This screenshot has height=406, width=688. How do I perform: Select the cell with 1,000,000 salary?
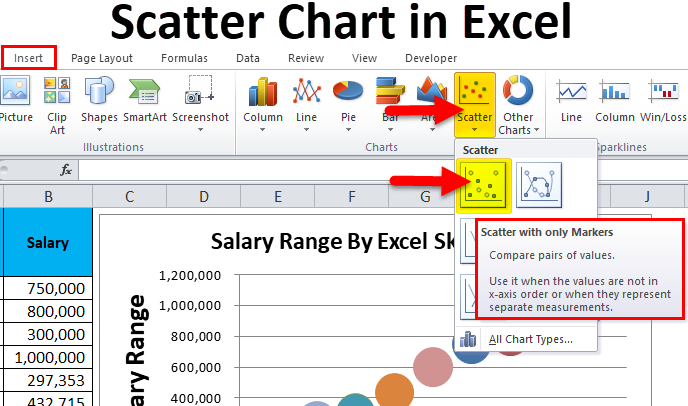[48, 357]
